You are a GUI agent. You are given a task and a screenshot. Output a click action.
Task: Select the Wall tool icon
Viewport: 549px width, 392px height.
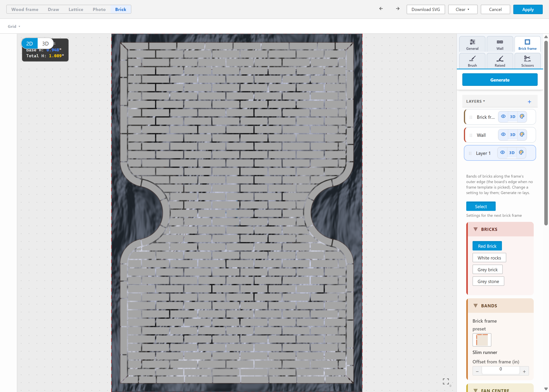[500, 44]
